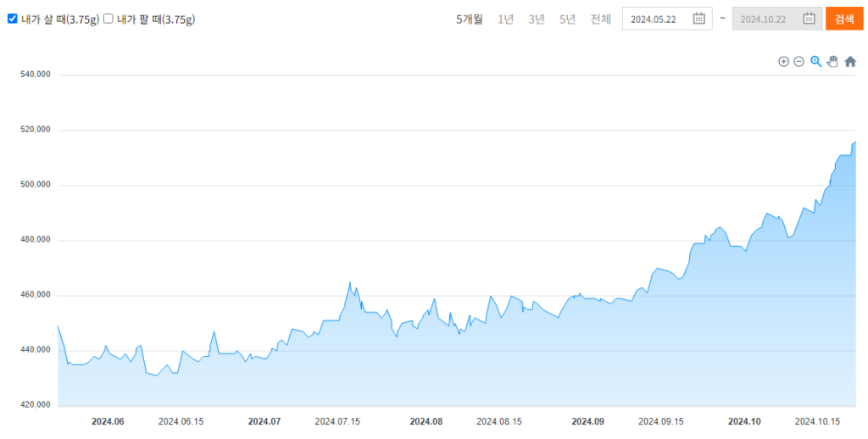Viewport: 868px width, 439px height.
Task: Select the magnifier selection zoom tool
Action: click(815, 61)
